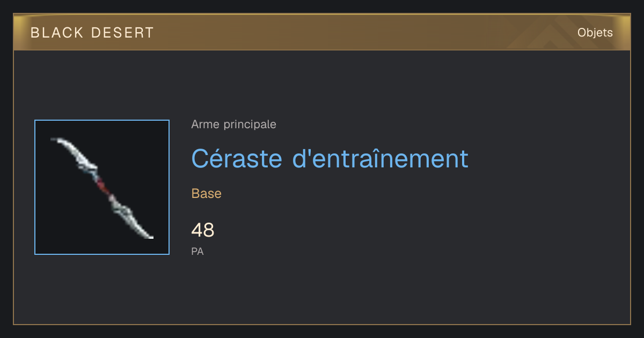
Task: Click the Céraste bow item icon
Action: (x=102, y=187)
